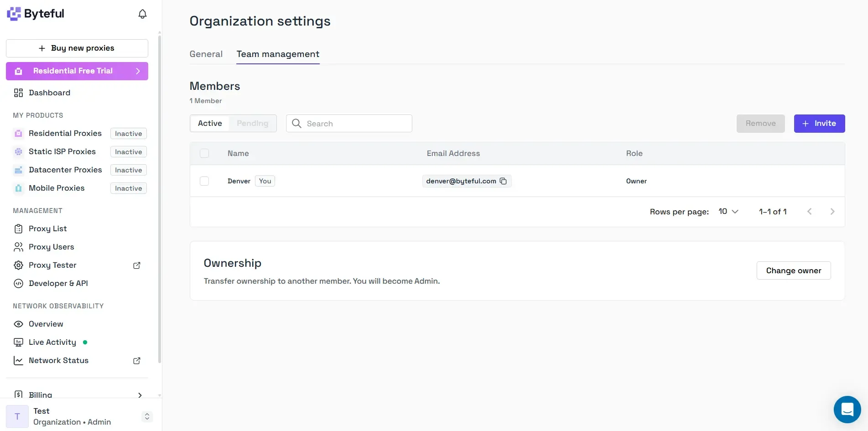
Task: Click the Remove member button
Action: click(x=760, y=124)
